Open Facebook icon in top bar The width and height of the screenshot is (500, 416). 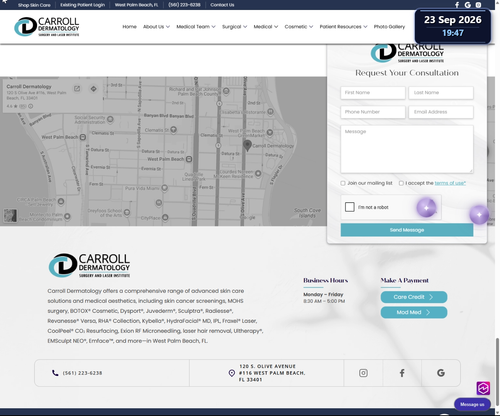click(x=457, y=5)
